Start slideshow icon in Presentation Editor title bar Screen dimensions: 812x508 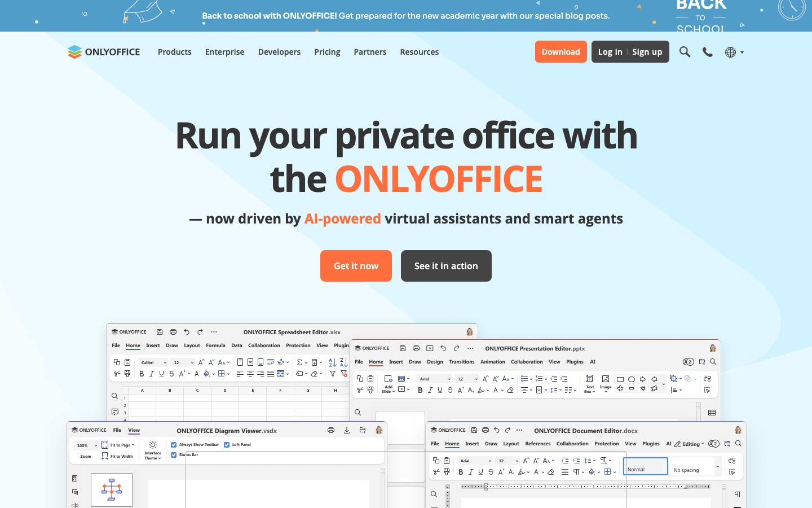point(430,348)
